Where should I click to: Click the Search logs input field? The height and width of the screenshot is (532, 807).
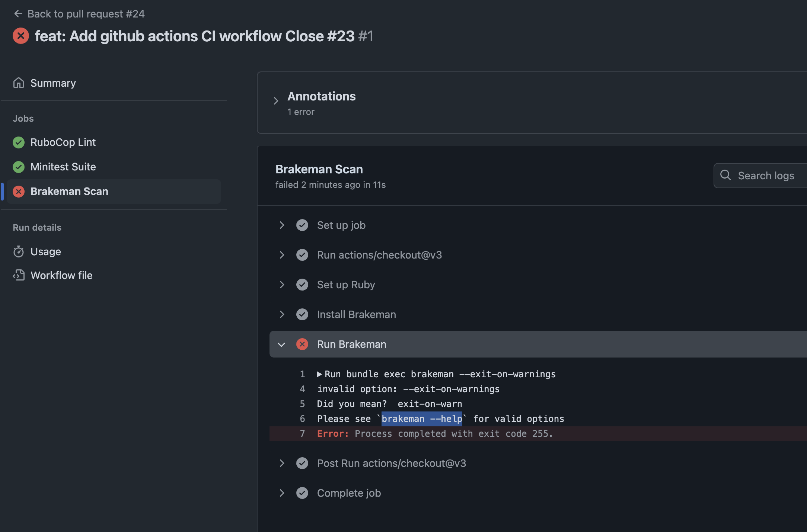point(767,176)
